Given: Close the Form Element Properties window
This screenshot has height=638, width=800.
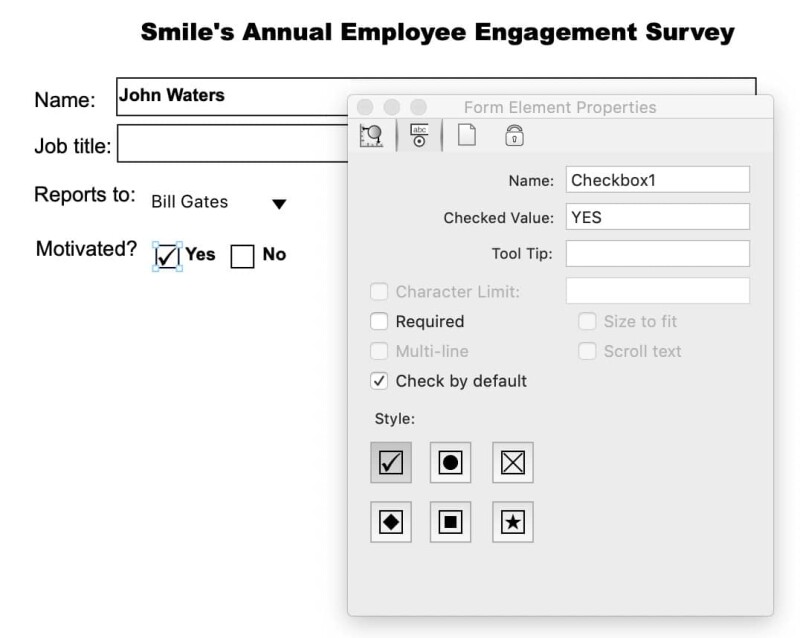Looking at the screenshot, I should click(x=365, y=107).
